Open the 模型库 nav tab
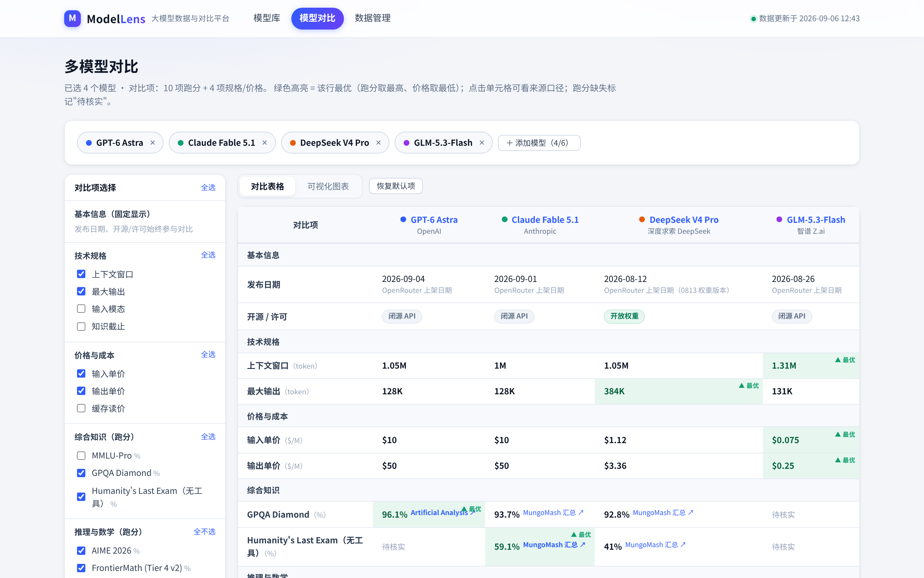 (x=267, y=18)
